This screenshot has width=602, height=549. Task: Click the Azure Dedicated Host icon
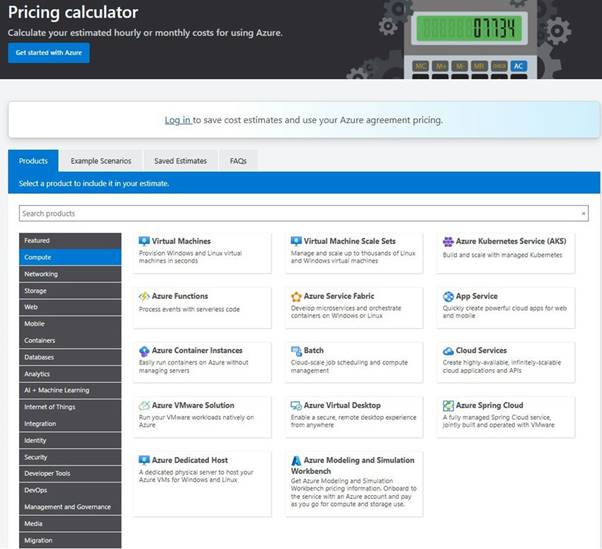tap(144, 460)
